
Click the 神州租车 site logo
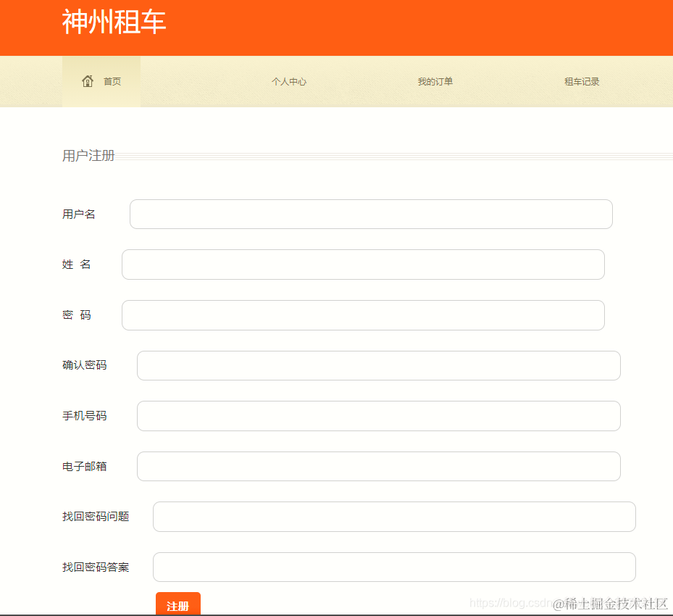pos(114,22)
